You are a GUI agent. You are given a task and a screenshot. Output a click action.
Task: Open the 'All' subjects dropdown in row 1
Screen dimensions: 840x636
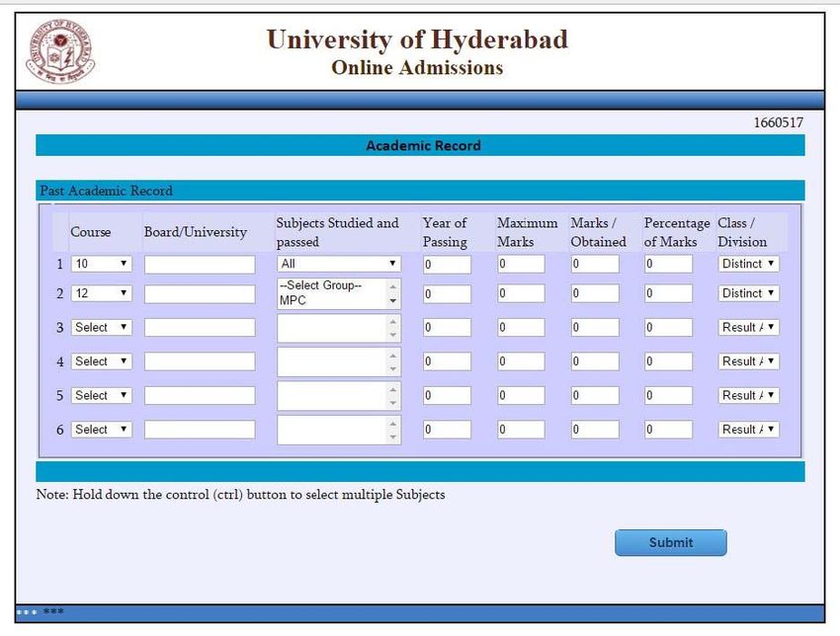click(x=339, y=264)
